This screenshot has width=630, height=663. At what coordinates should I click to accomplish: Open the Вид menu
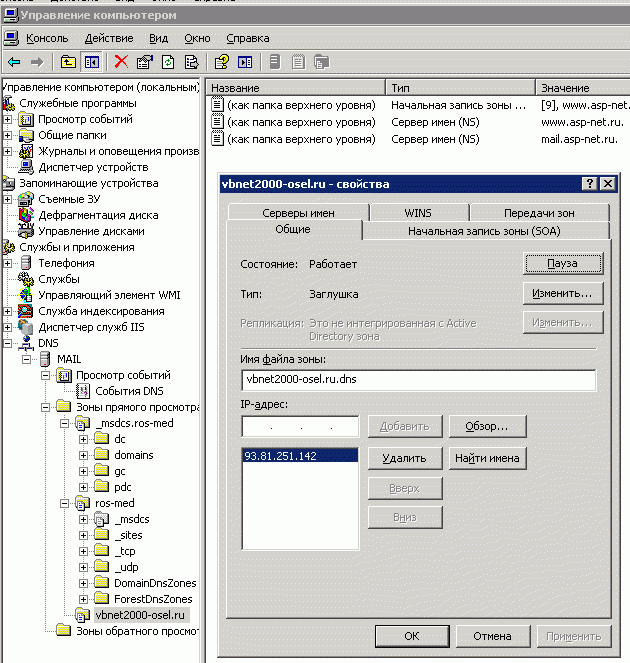(159, 38)
